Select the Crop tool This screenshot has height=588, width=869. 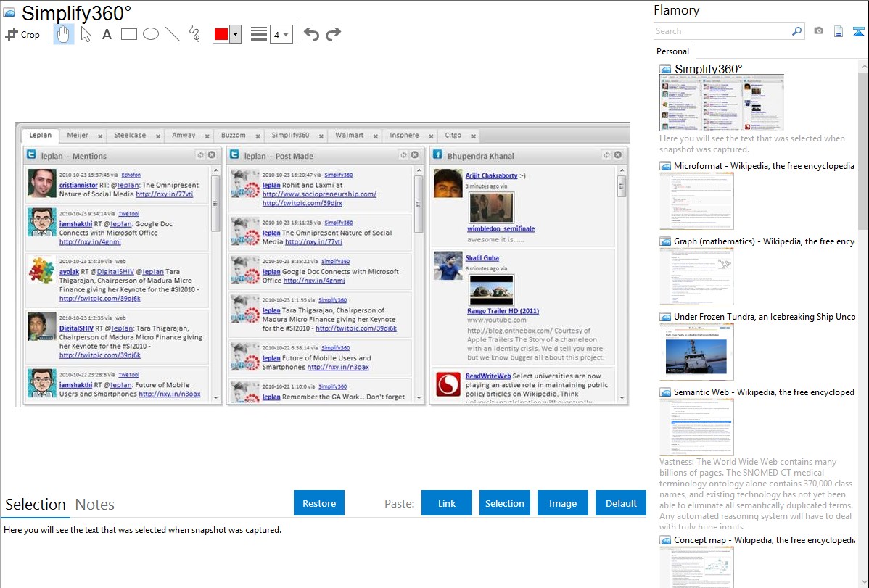click(22, 34)
